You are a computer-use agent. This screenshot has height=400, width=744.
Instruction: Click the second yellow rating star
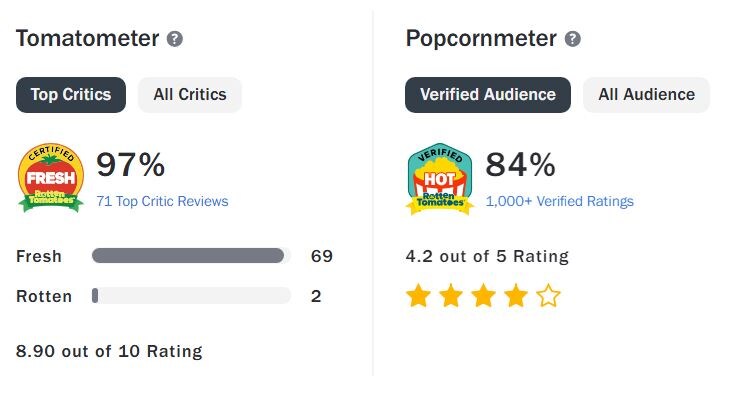(450, 296)
